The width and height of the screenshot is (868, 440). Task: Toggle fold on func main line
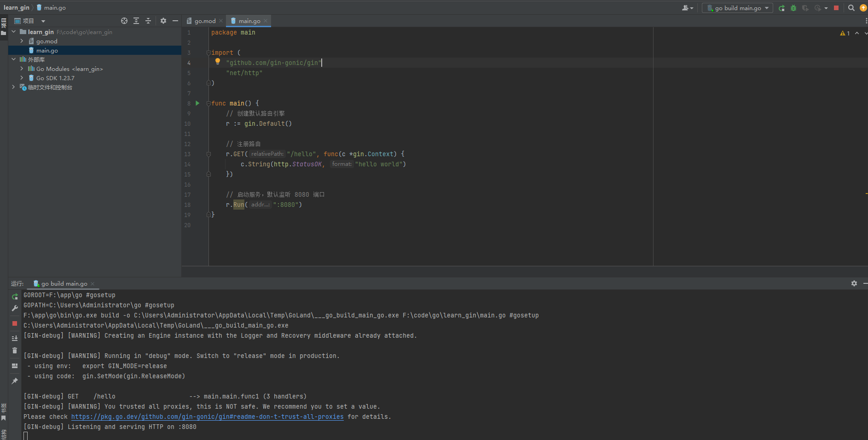click(x=208, y=103)
